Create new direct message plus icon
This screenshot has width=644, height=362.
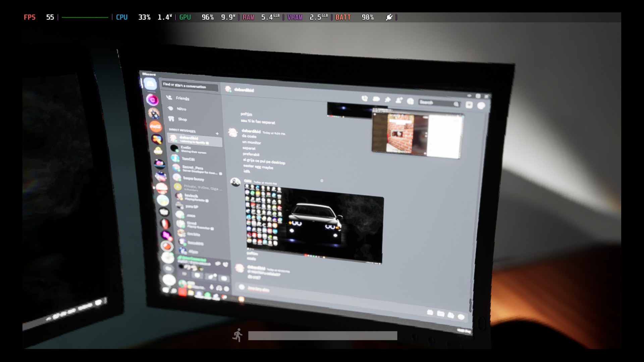click(x=217, y=134)
